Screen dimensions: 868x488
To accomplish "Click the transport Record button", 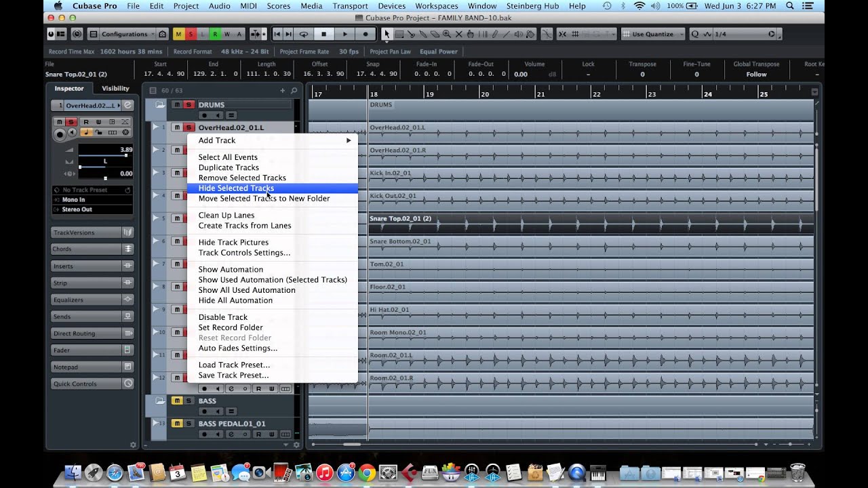I will coord(366,34).
